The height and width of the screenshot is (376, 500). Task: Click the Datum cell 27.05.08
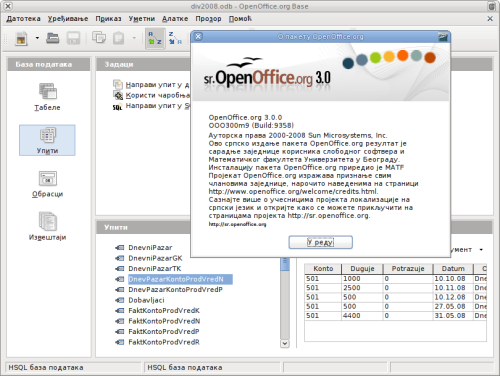(453, 306)
